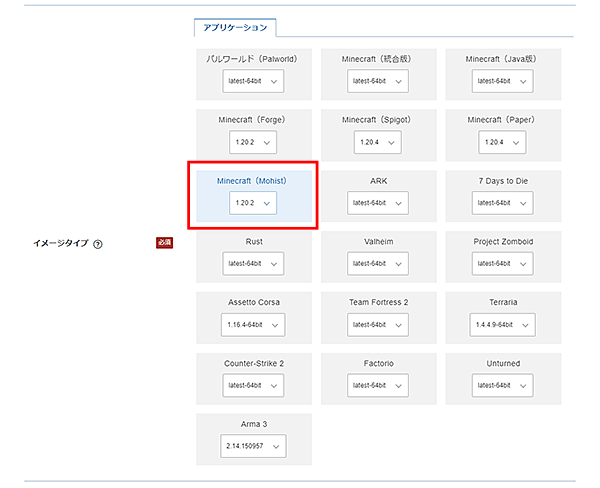This screenshot has height=488, width=600.
Task: Select the Project Zomboid image title
Action: [503, 242]
